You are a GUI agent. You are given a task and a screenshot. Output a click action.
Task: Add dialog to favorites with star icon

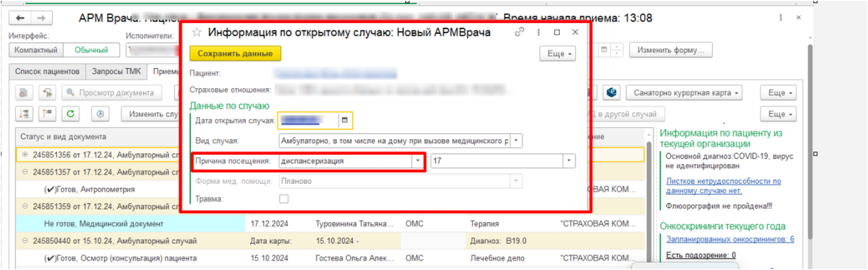[x=197, y=32]
